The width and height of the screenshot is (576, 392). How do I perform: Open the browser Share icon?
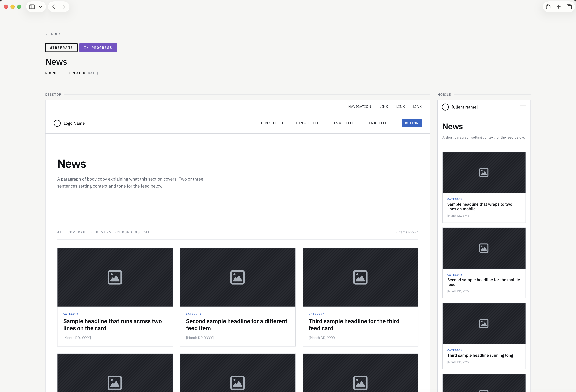[x=548, y=7]
